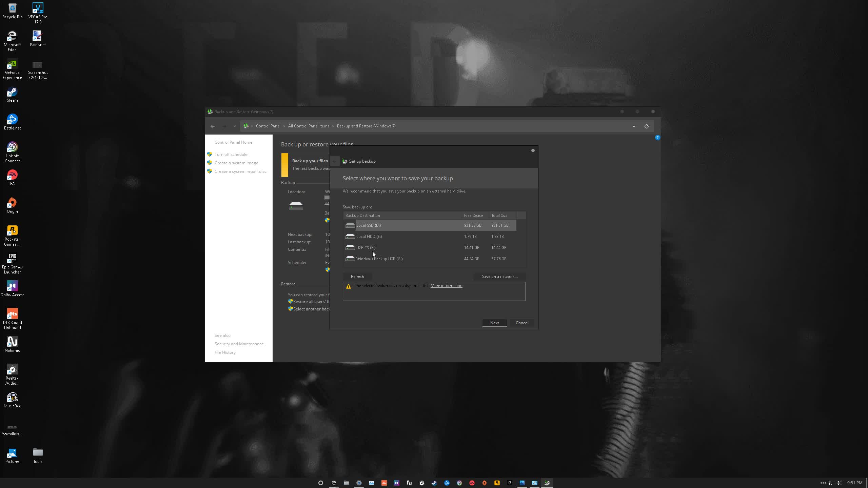The width and height of the screenshot is (868, 488).
Task: Open help via the blue question mark icon
Action: [x=657, y=137]
